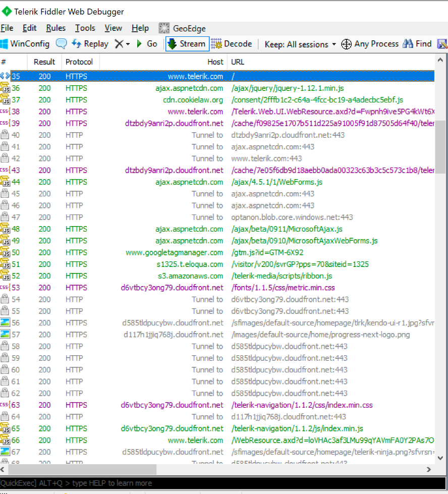
Task: Click the JS icon of session 37
Action: coord(5,99)
